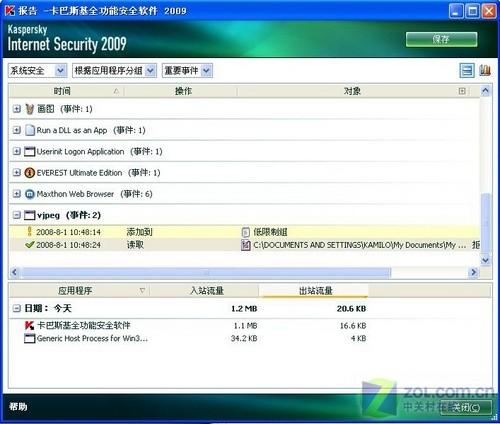Collapse the vjpeg event group
Image resolution: width=500 pixels, height=424 pixels.
(17, 215)
